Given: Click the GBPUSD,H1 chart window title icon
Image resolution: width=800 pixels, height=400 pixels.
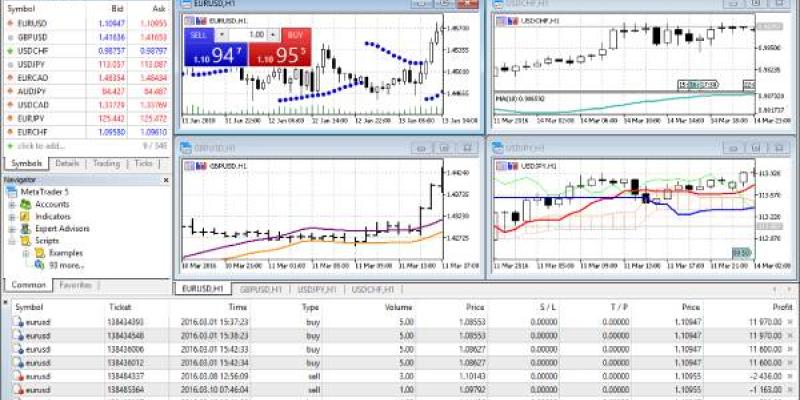Looking at the screenshot, I should [x=186, y=148].
